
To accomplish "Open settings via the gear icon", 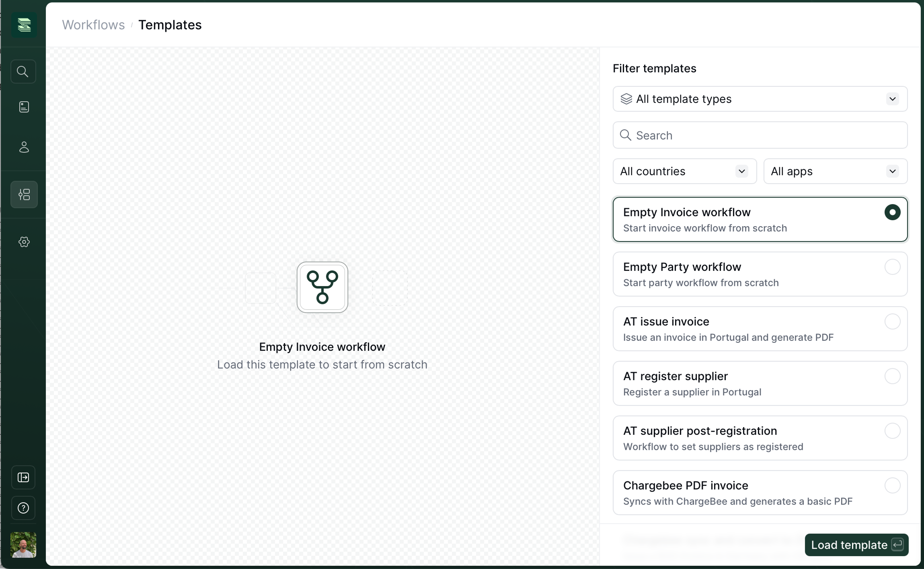I will [23, 242].
